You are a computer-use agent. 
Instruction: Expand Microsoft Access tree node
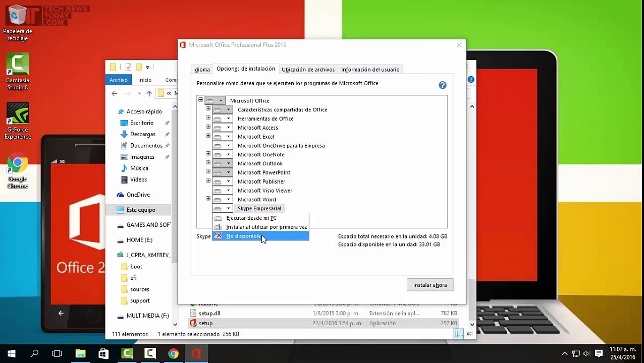208,127
